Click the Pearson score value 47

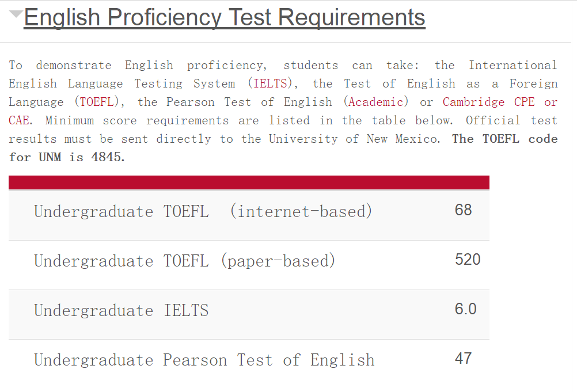tap(463, 359)
